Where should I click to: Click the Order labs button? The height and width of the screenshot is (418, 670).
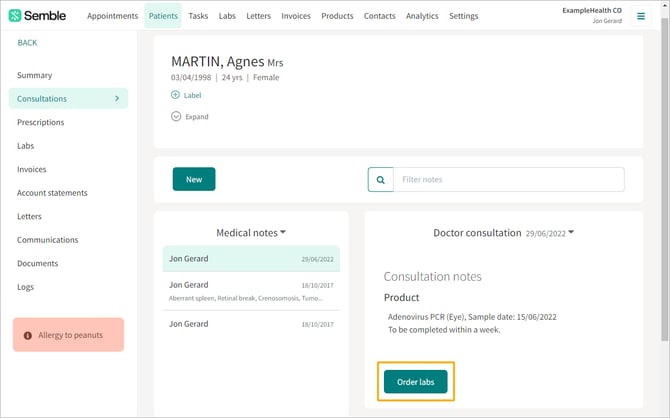coord(415,381)
